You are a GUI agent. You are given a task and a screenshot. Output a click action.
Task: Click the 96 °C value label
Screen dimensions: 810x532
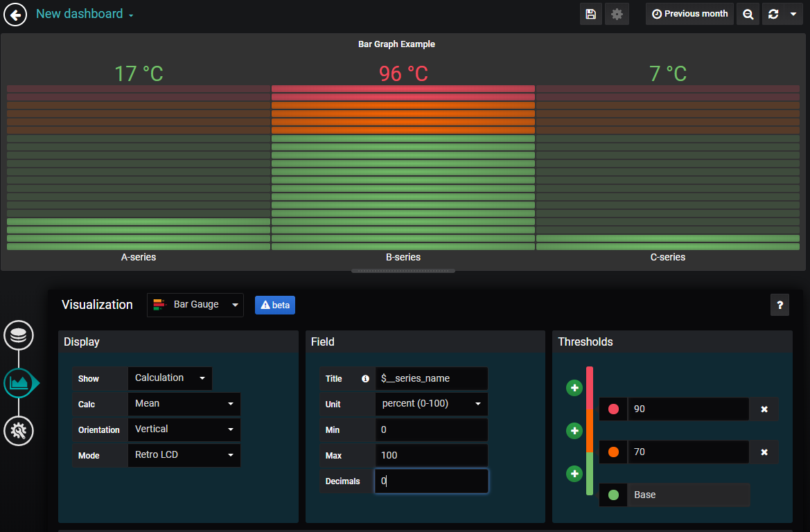pos(403,73)
